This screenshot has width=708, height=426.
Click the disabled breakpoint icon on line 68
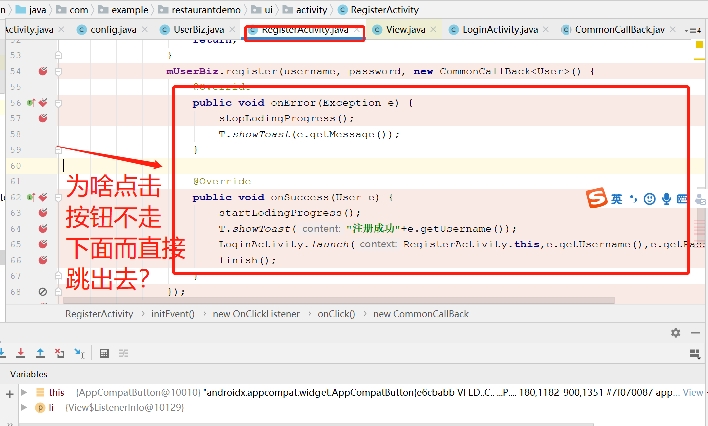click(x=43, y=292)
